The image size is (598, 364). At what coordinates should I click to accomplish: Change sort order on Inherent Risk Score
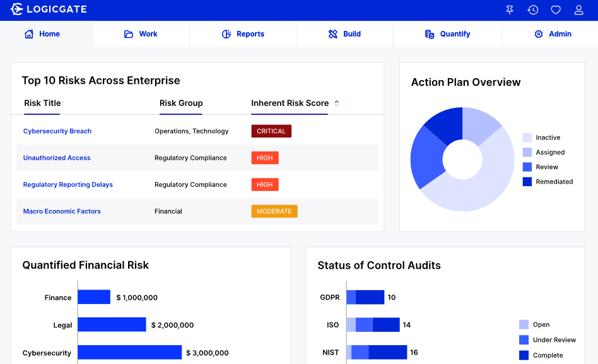coord(337,103)
